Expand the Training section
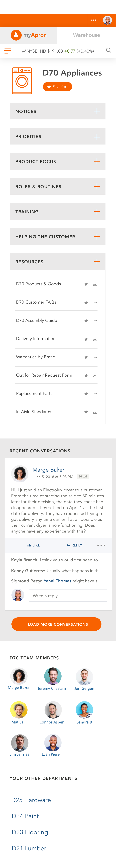The image size is (116, 868). point(97,212)
